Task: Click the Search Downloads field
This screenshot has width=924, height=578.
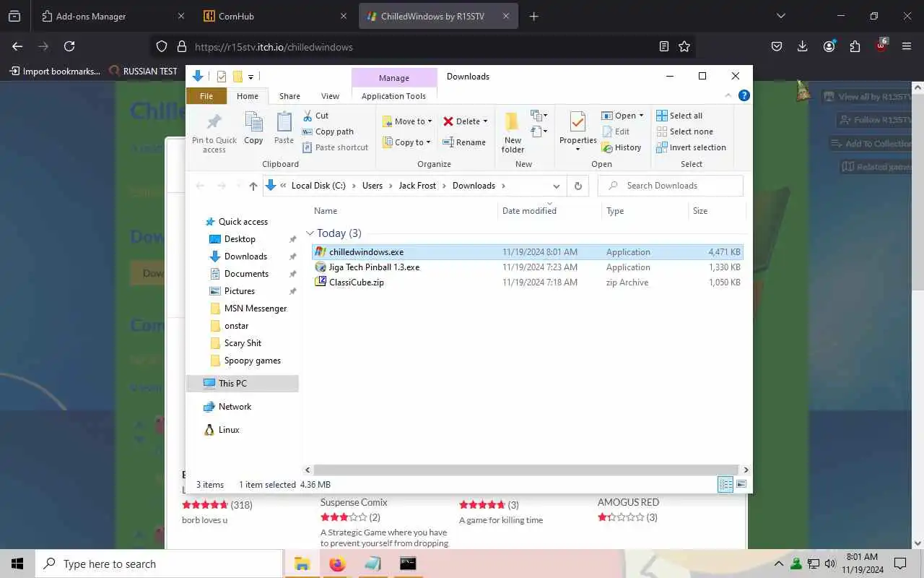Action: [x=671, y=186]
